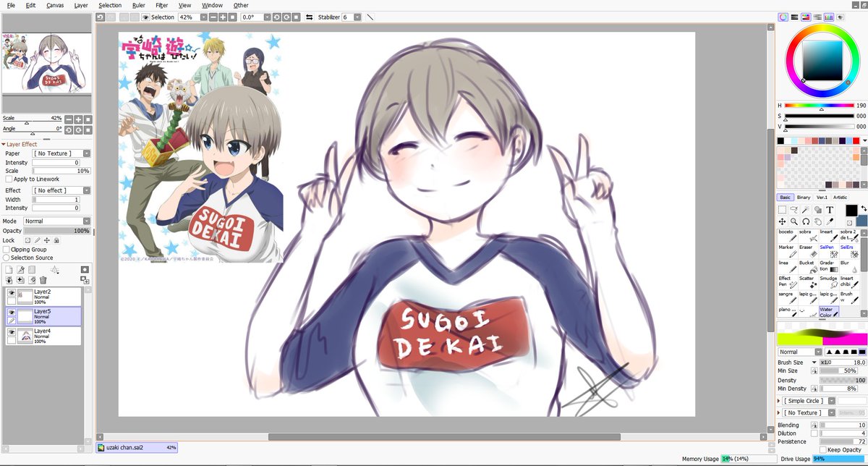This screenshot has width=868, height=466.
Task: Toggle Apply to Linework checkbox
Action: coord(9,179)
